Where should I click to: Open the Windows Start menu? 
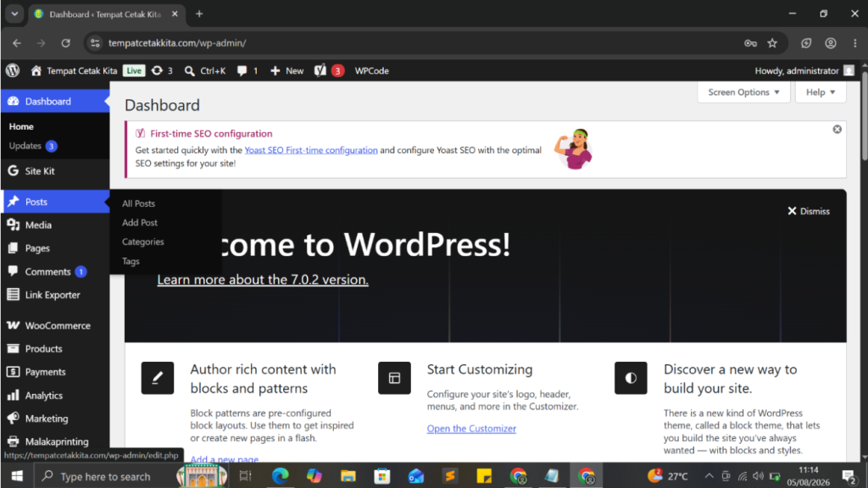pyautogui.click(x=17, y=476)
